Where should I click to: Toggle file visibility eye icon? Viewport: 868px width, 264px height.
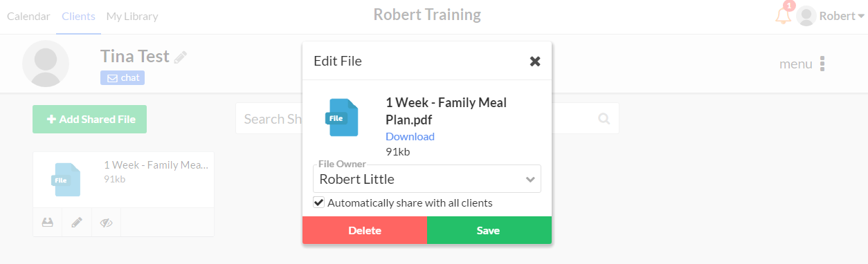[x=106, y=223]
